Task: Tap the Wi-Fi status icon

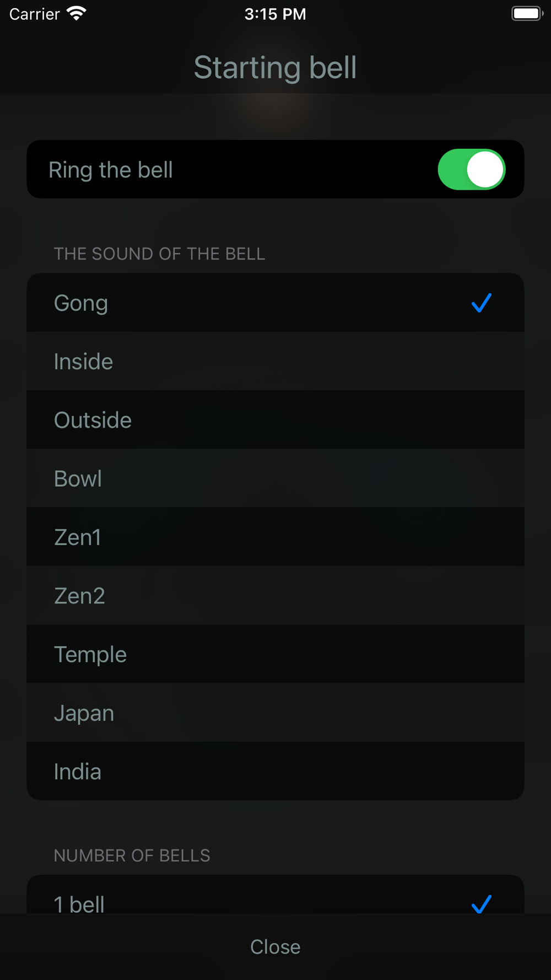Action: [x=77, y=14]
